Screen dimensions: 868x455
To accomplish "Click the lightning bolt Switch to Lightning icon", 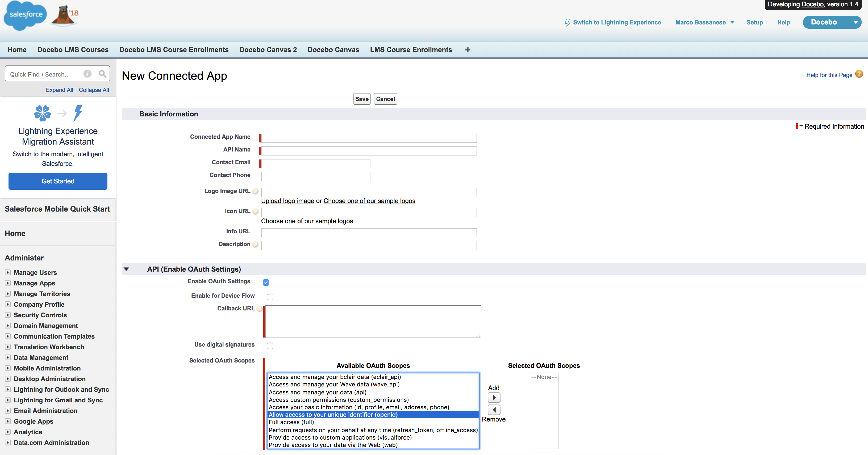I will click(567, 23).
